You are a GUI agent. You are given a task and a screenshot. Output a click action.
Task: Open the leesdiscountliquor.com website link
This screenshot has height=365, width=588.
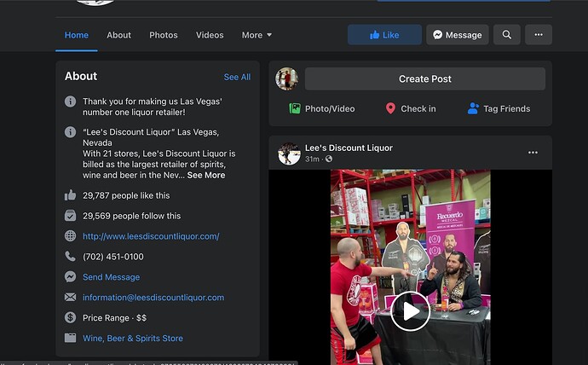point(151,236)
